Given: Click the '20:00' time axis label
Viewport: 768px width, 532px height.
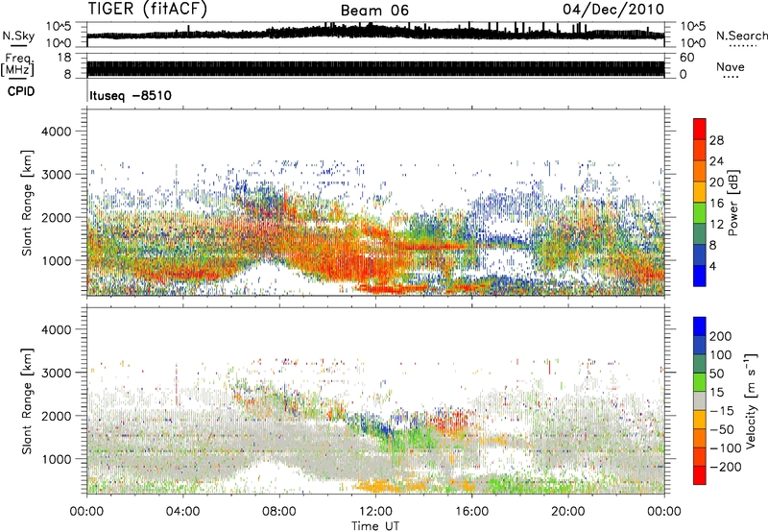Looking at the screenshot, I should [x=567, y=512].
